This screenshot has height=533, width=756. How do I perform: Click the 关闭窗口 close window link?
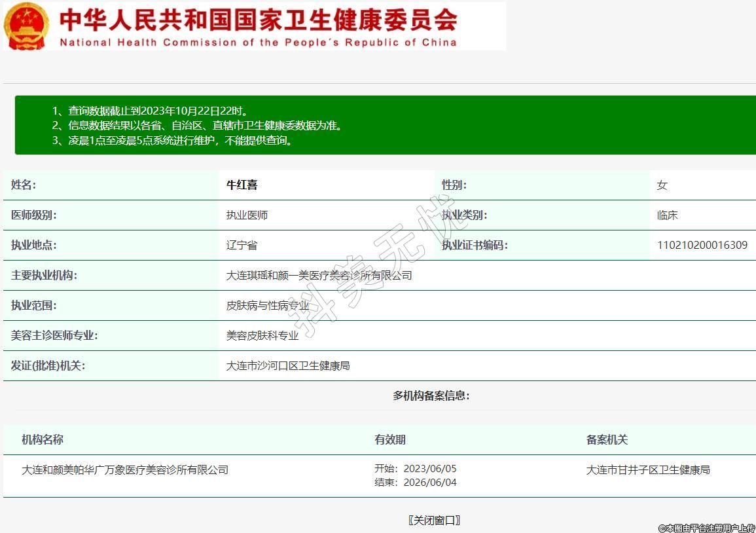(x=434, y=520)
